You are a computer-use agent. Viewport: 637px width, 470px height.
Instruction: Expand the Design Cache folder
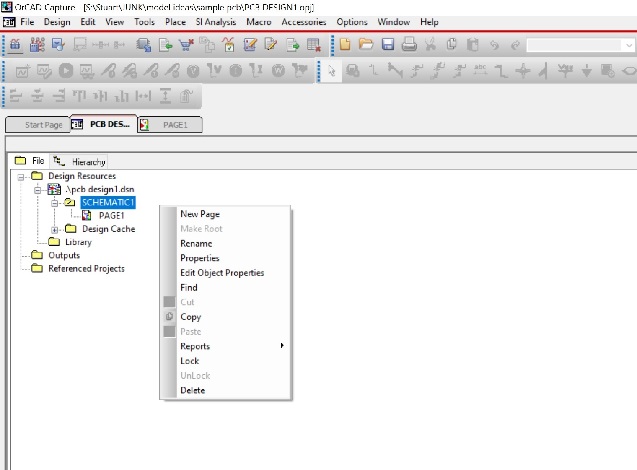(x=56, y=229)
